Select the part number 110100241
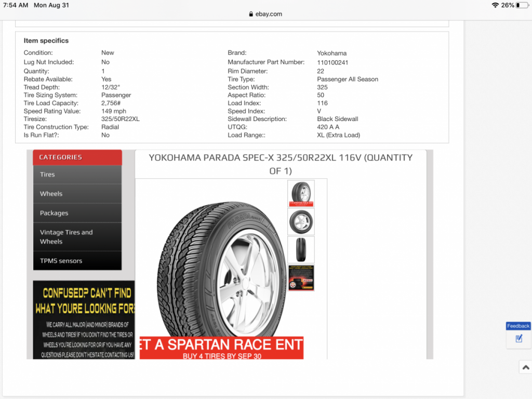This screenshot has width=532, height=399. tap(332, 62)
